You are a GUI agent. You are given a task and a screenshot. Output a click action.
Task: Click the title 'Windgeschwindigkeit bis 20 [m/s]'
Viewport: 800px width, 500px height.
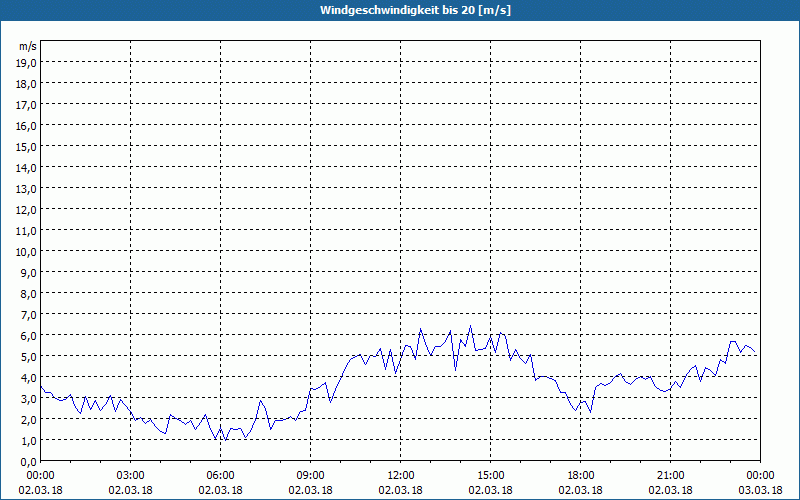[415, 10]
